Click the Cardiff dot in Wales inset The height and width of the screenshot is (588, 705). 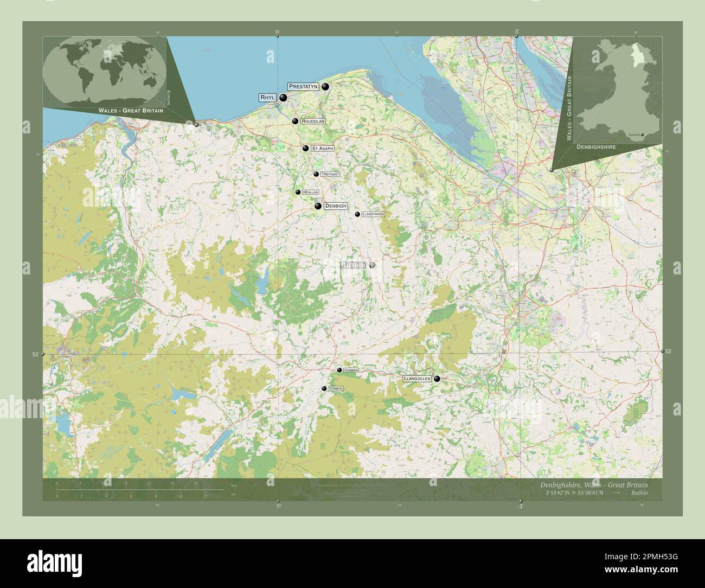pyautogui.click(x=642, y=135)
